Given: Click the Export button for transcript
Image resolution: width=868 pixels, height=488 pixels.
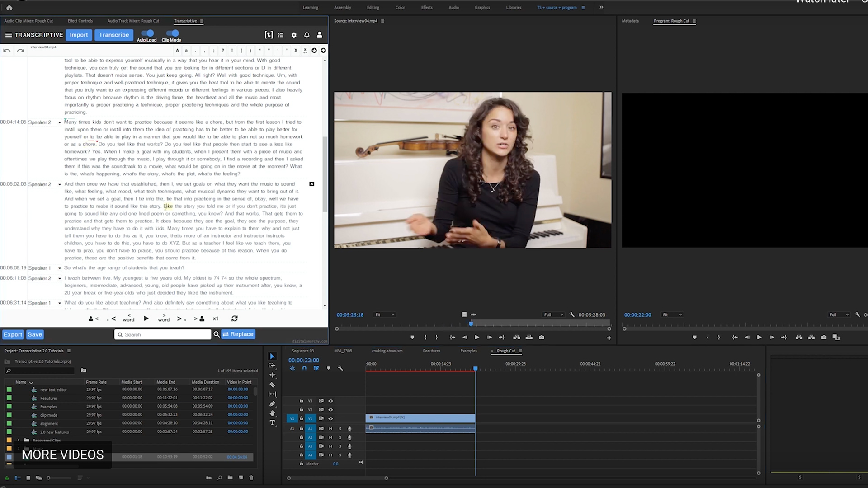Looking at the screenshot, I should pos(13,334).
